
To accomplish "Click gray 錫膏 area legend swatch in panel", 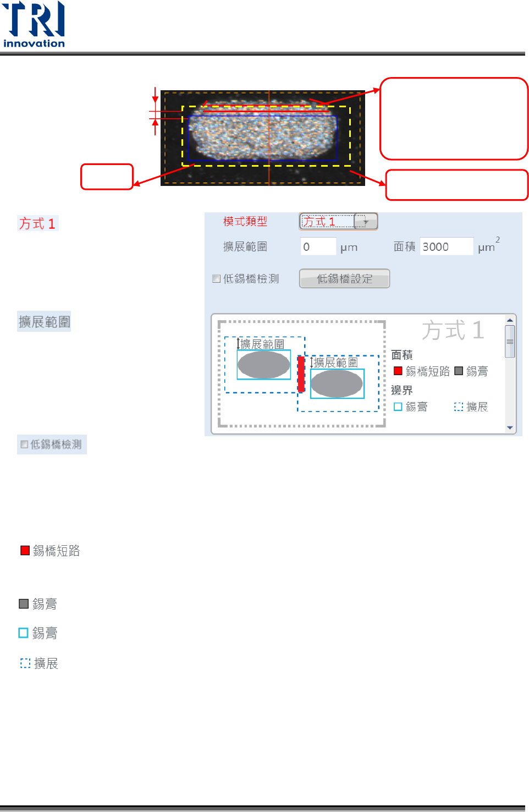I will point(459,371).
